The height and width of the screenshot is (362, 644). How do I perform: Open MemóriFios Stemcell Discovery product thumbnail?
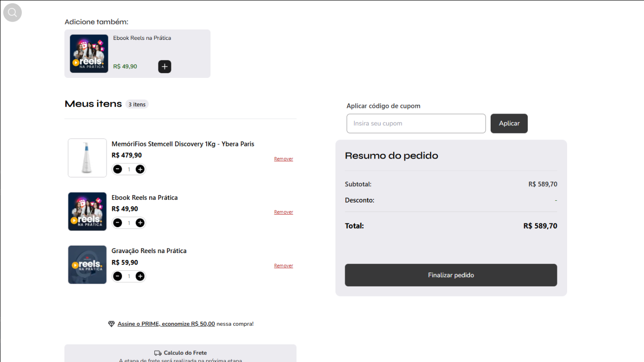[88, 158]
